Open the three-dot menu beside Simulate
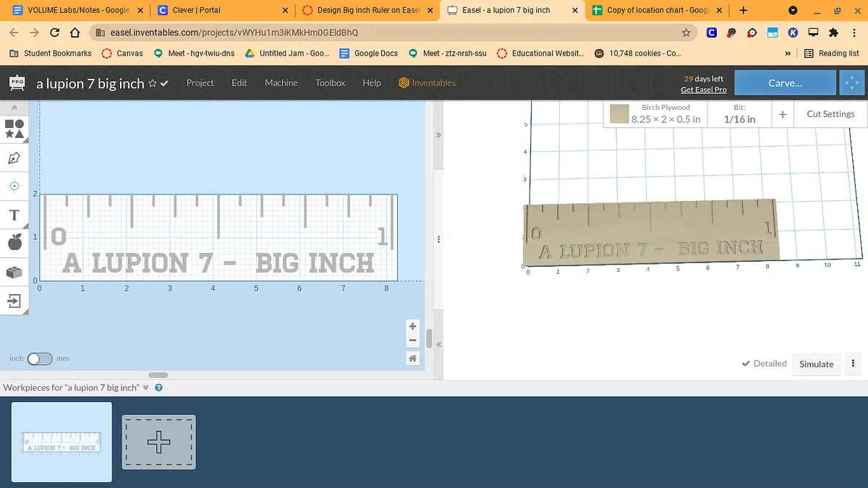The width and height of the screenshot is (868, 488). pyautogui.click(x=854, y=364)
